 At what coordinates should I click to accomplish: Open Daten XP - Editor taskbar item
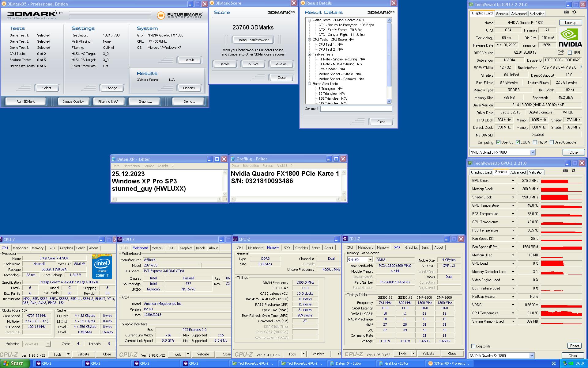351,363
